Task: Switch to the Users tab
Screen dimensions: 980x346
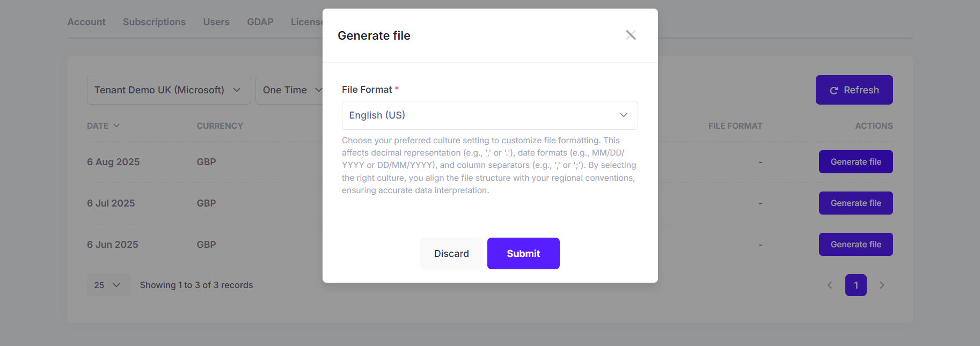Action: click(216, 22)
